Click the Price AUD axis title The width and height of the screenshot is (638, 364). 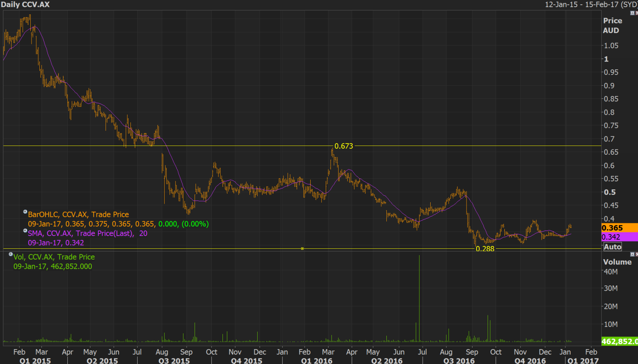click(x=612, y=26)
